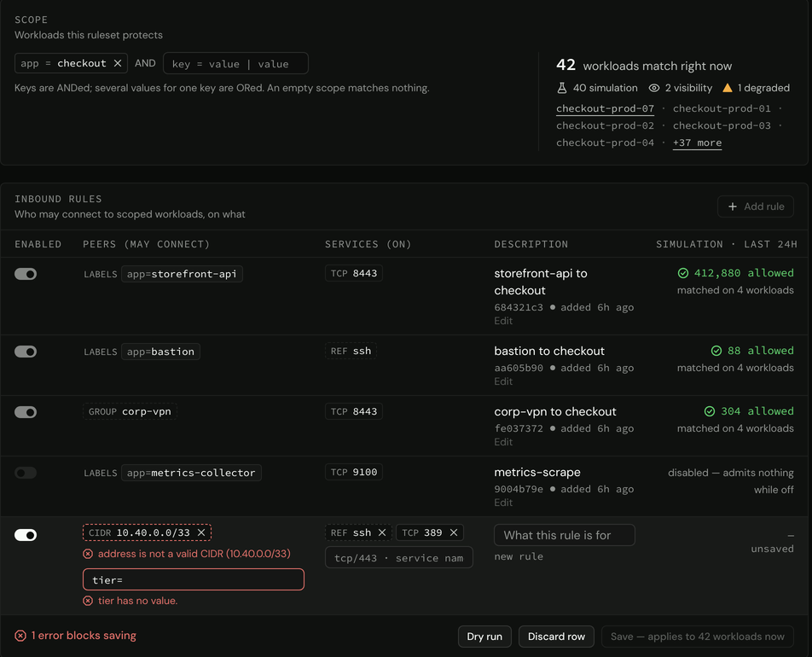812x657 pixels.
Task: Focus the tier= peer input field
Action: click(193, 580)
